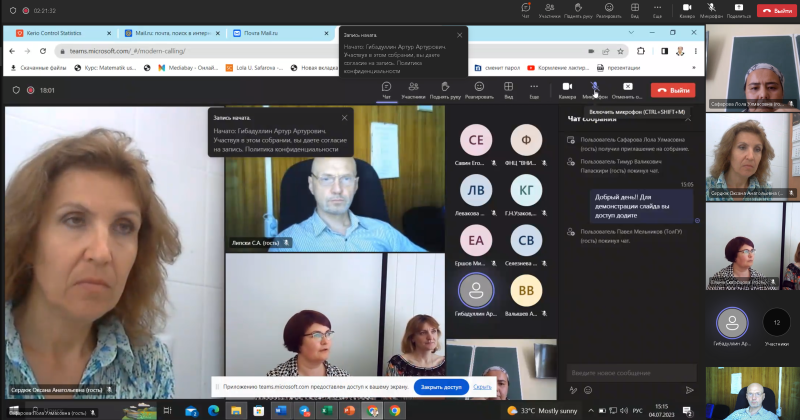Image resolution: width=800 pixels, height=420 pixels.
Task: Click the send message arrow in chat
Action: click(689, 390)
